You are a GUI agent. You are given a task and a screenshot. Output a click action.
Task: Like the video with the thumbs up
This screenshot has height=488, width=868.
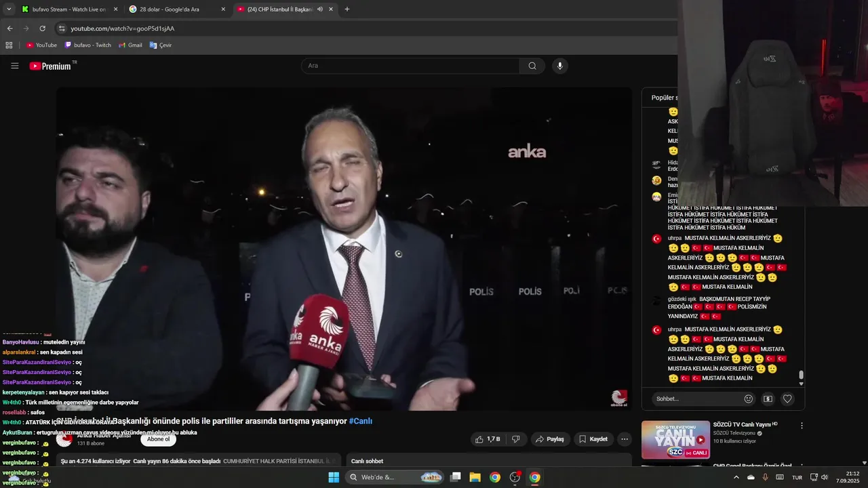click(x=488, y=439)
